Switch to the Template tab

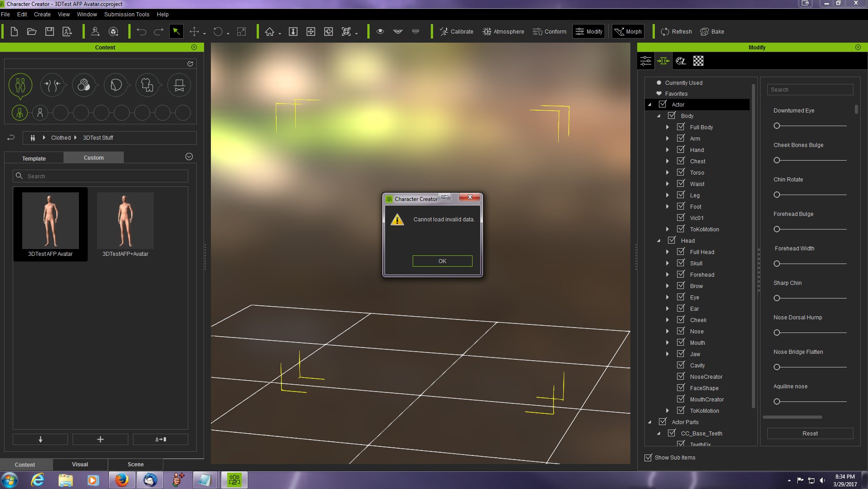pyautogui.click(x=34, y=158)
